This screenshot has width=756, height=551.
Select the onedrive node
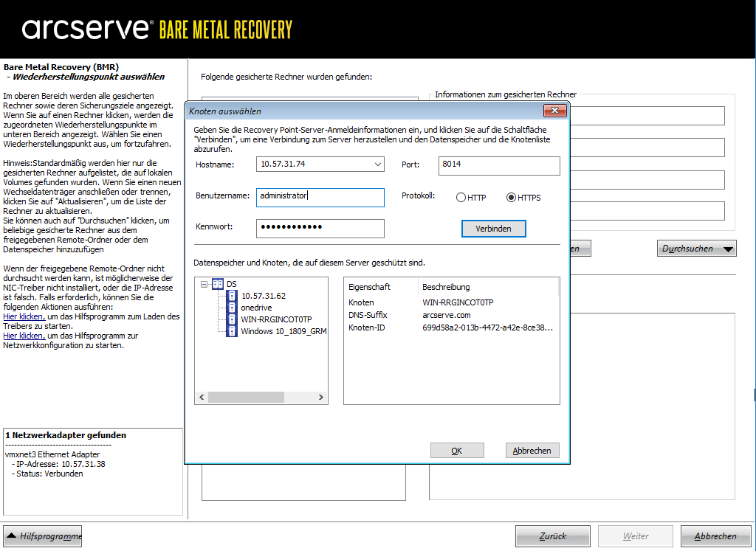pyautogui.click(x=256, y=308)
